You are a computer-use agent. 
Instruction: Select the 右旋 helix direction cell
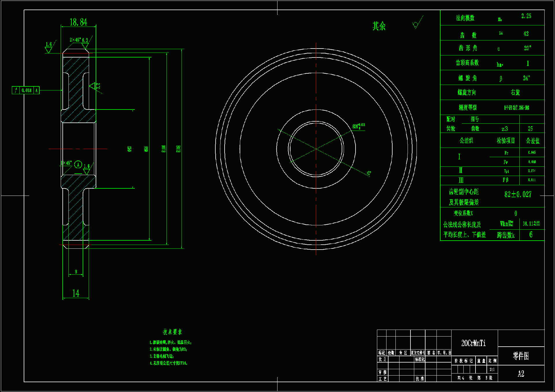click(x=515, y=92)
